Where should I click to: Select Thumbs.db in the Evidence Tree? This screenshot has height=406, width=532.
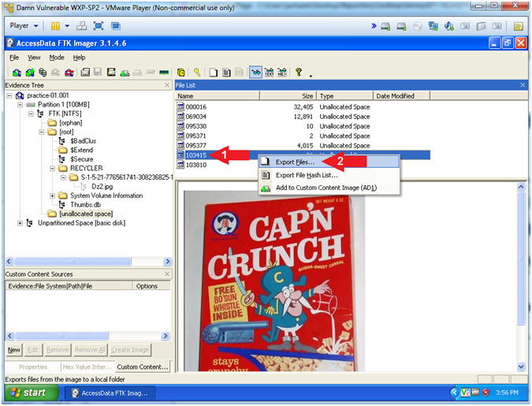point(85,205)
